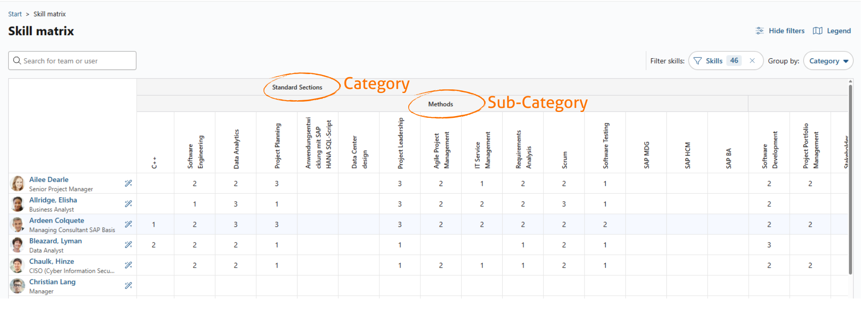Click the Hide filters sliders icon
This screenshot has height=312, width=868.
pos(759,31)
